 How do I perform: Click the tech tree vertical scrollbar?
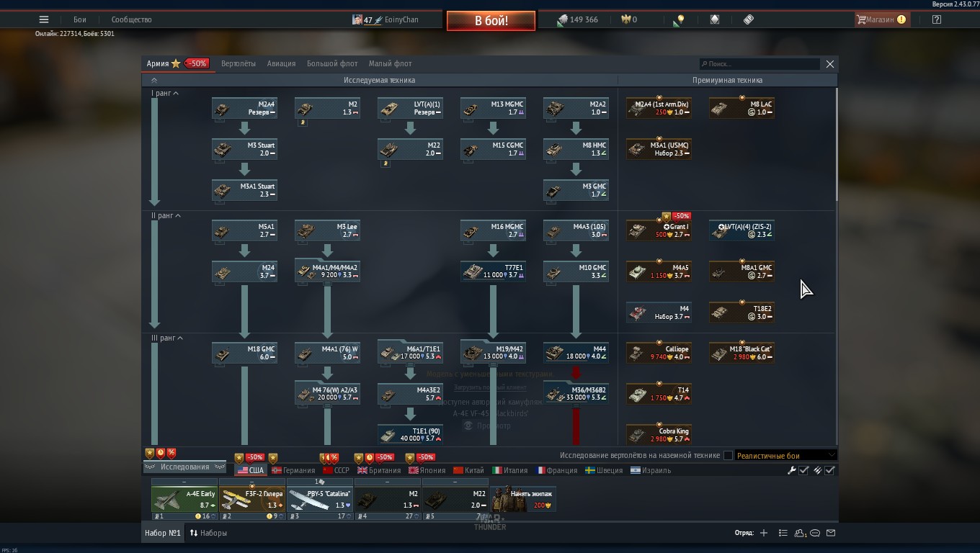(837, 144)
